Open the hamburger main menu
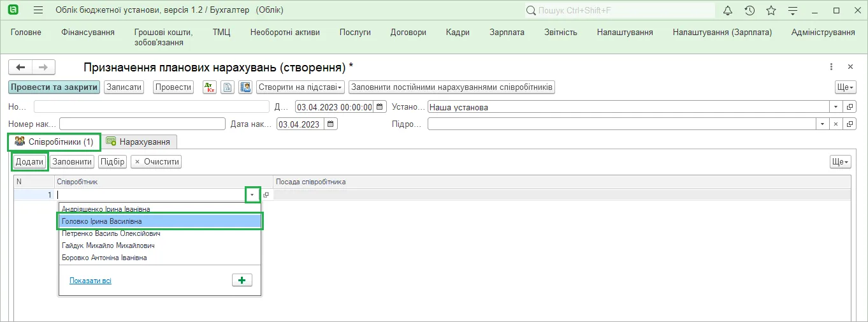Image resolution: width=868 pixels, height=322 pixels. (38, 10)
